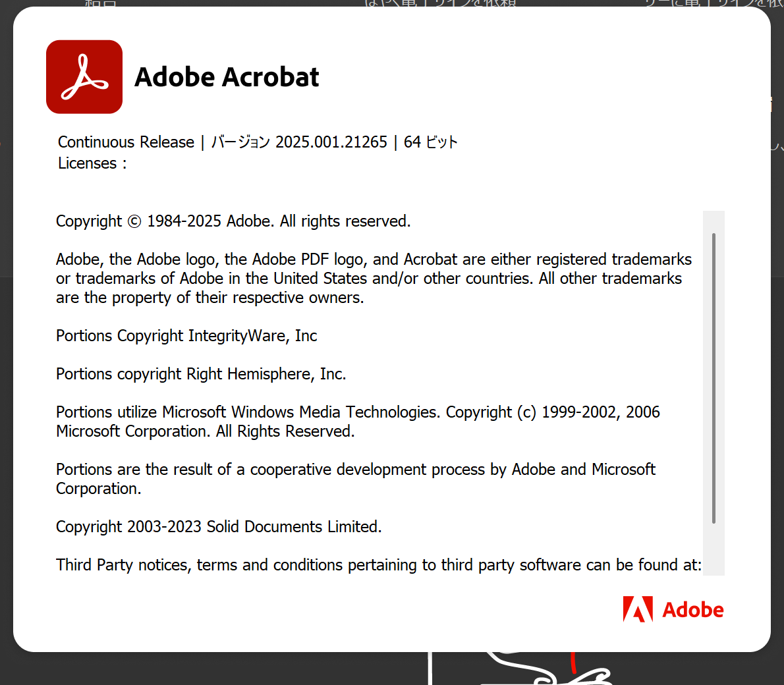
Task: Click the "64 ビット" architecture text
Action: click(x=430, y=142)
